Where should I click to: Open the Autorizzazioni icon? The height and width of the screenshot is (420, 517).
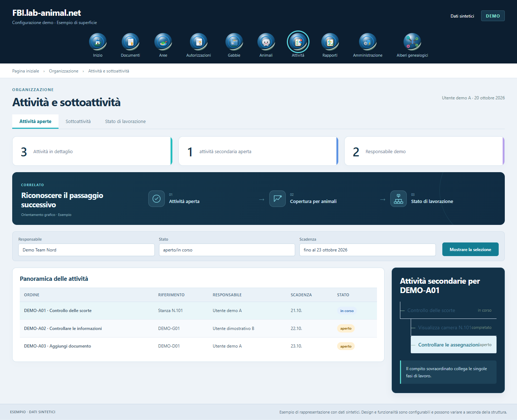(199, 42)
